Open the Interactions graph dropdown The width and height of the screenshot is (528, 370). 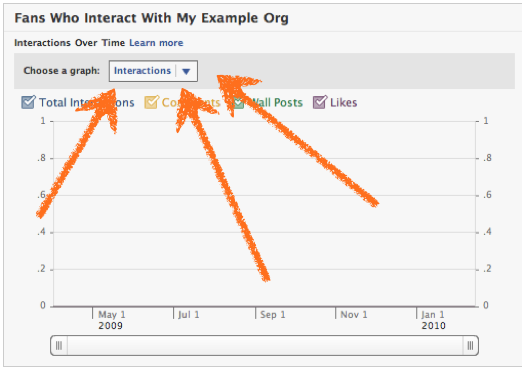click(x=153, y=71)
